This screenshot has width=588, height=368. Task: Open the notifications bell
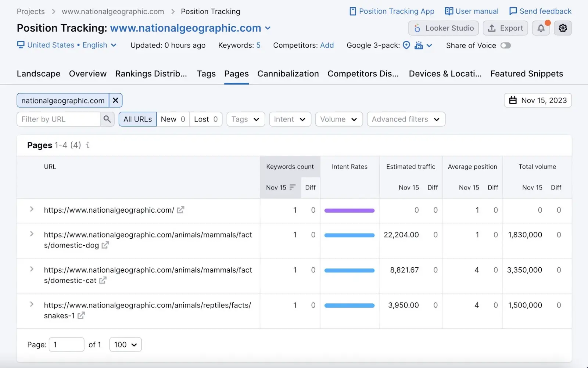[x=541, y=28]
